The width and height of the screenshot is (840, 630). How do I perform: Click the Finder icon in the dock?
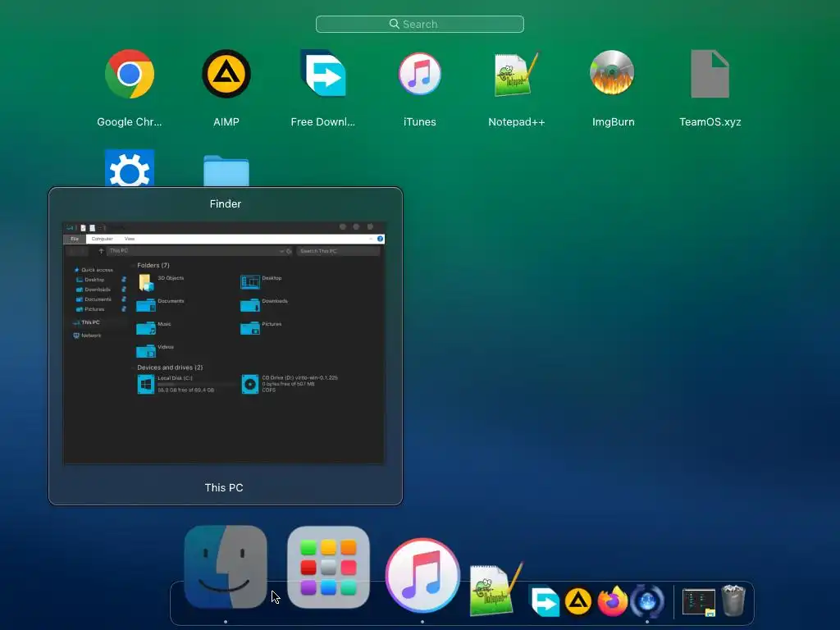pos(226,567)
